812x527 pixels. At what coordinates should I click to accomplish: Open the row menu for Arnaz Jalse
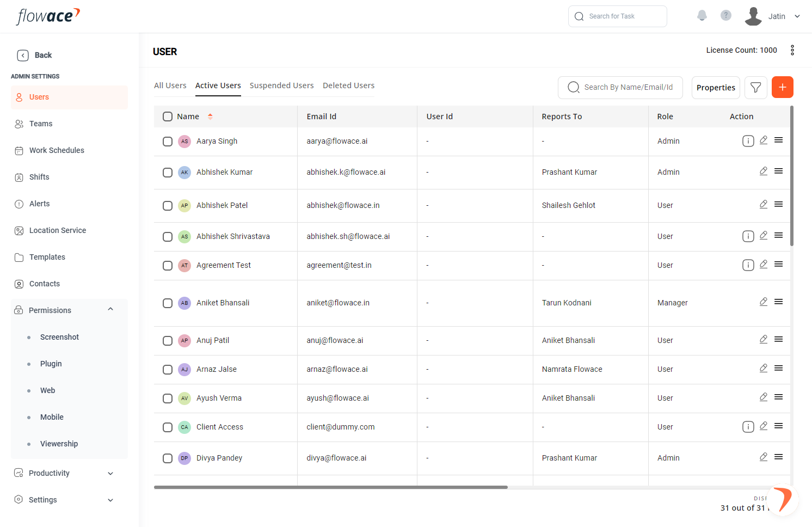click(x=779, y=368)
